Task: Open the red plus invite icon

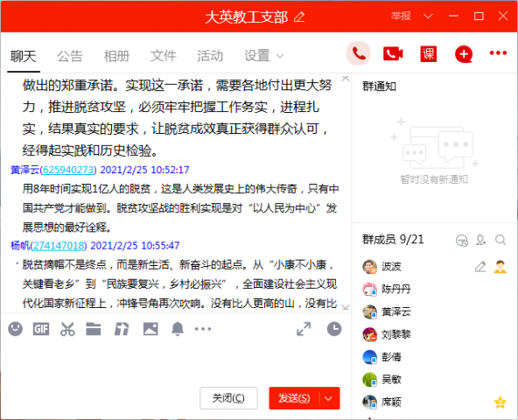Action: [x=464, y=54]
